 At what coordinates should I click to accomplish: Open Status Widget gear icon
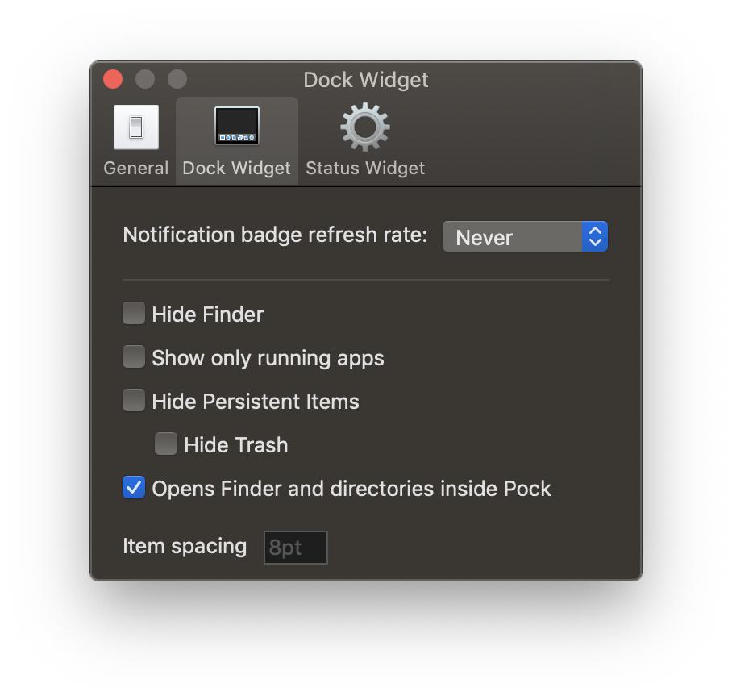(365, 127)
